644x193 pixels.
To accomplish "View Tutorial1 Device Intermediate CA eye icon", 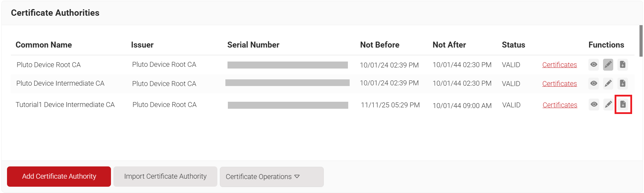I will 594,105.
